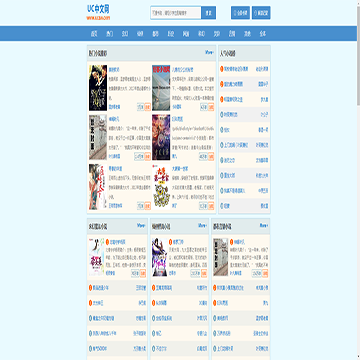Open the red calligraphy cover with woman
This screenshot has height=360, width=360.
(98, 187)
